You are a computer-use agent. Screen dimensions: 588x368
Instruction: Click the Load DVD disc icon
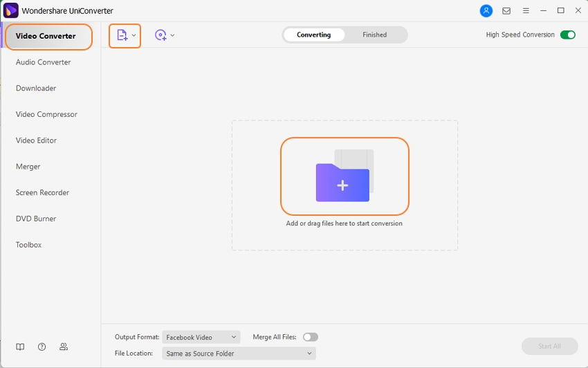point(160,35)
